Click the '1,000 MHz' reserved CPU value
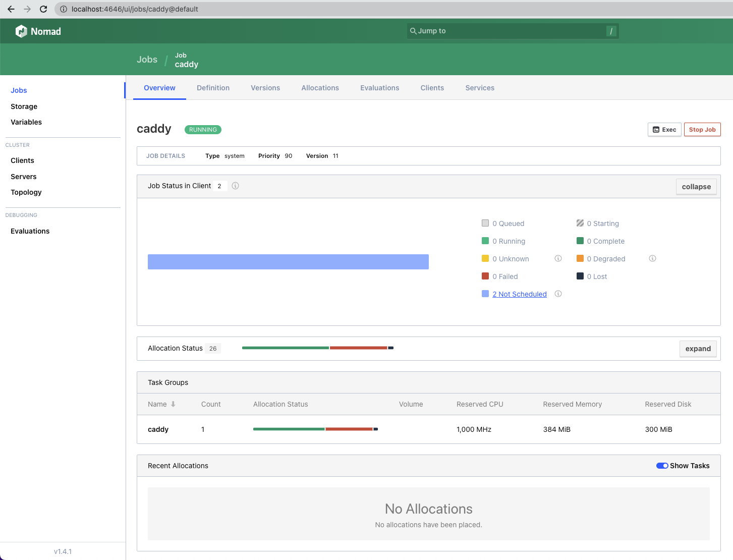 point(474,429)
